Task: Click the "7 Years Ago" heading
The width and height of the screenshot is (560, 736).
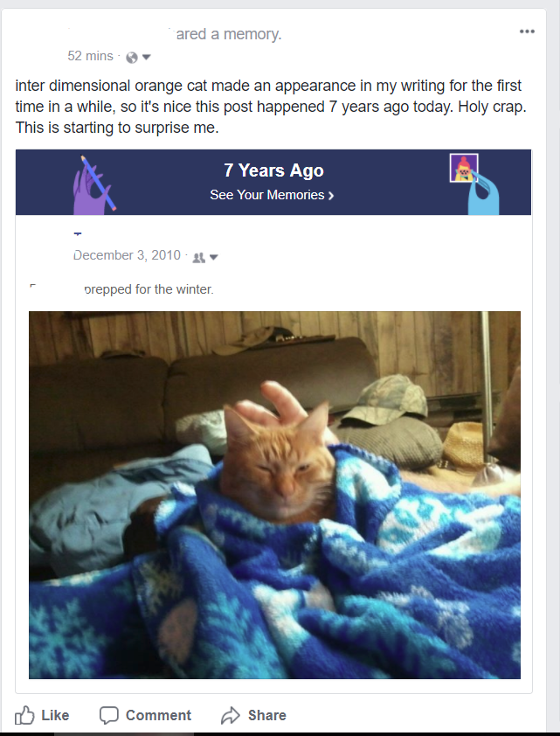Action: pyautogui.click(x=274, y=170)
